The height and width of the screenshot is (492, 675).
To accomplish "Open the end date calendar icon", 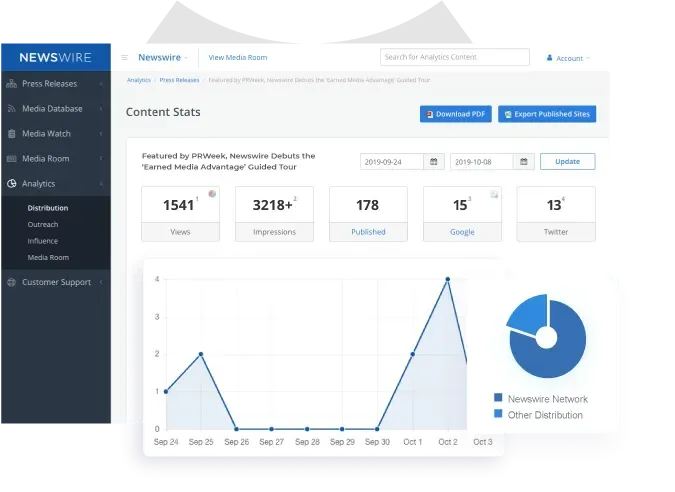I will [x=523, y=161].
